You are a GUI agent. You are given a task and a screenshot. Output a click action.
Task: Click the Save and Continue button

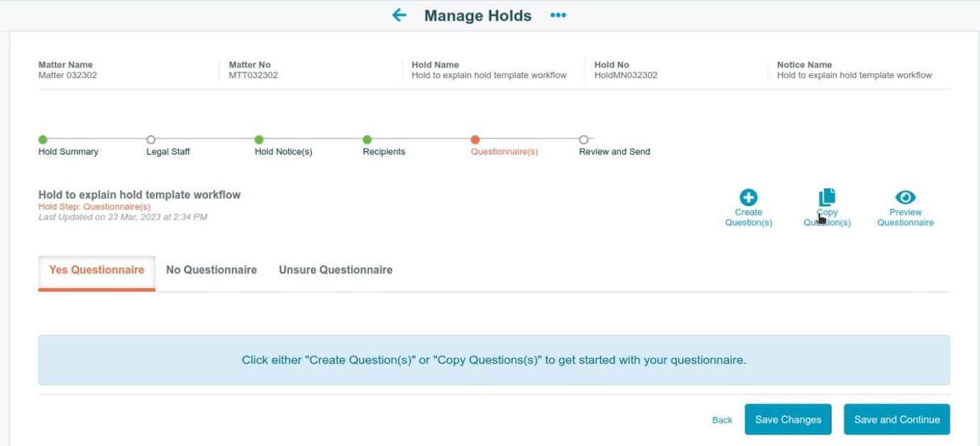click(x=897, y=420)
